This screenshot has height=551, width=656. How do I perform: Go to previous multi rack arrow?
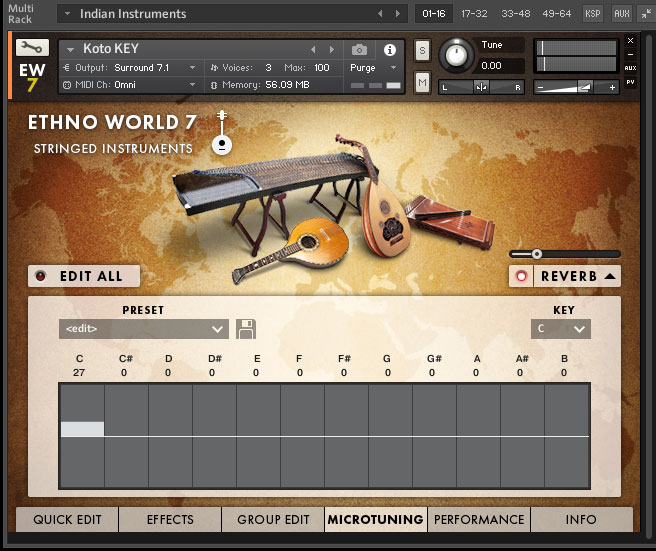380,14
